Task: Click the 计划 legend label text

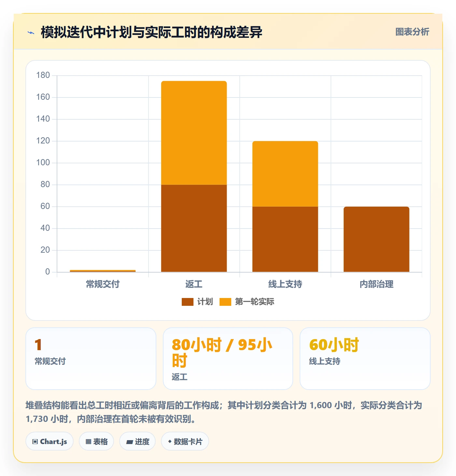Action: [205, 302]
